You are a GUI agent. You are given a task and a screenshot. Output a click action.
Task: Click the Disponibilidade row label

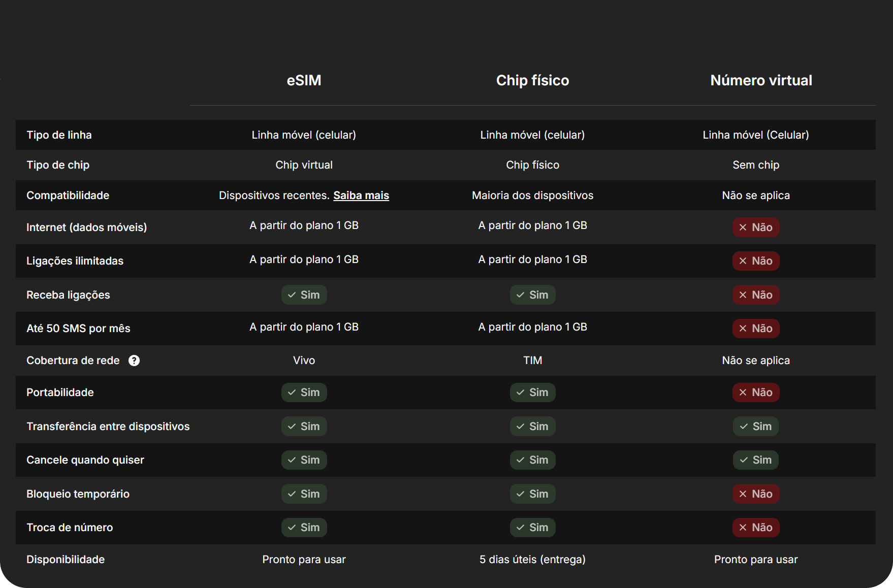(x=66, y=560)
